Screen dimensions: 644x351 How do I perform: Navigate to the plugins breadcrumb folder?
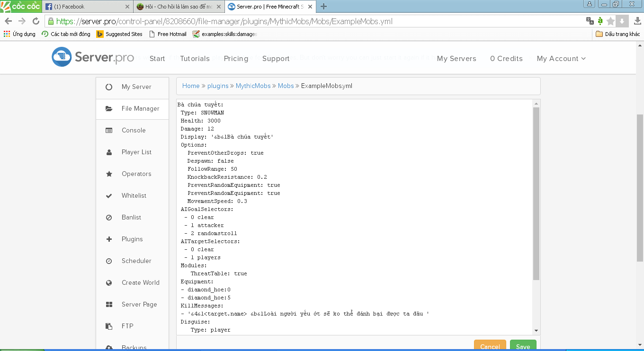click(x=218, y=86)
